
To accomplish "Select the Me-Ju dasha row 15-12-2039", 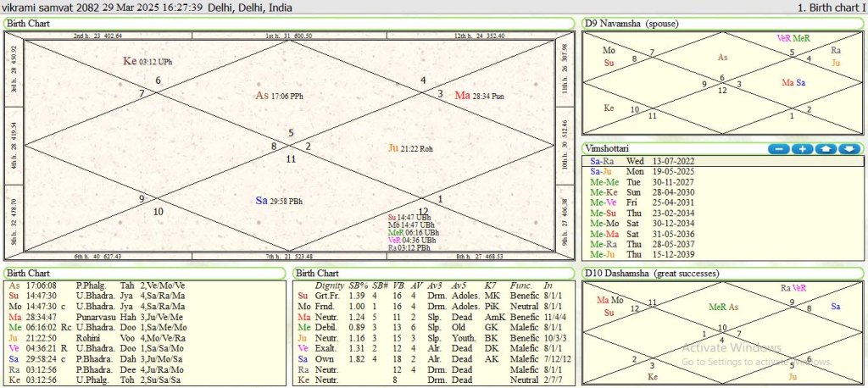I will pos(644,254).
